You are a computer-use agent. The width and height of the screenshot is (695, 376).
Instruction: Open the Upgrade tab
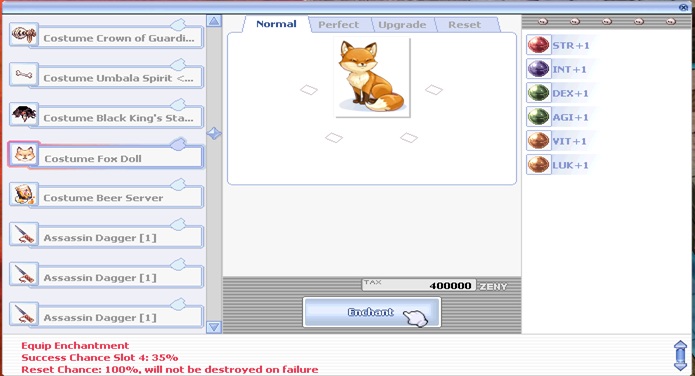tap(402, 25)
